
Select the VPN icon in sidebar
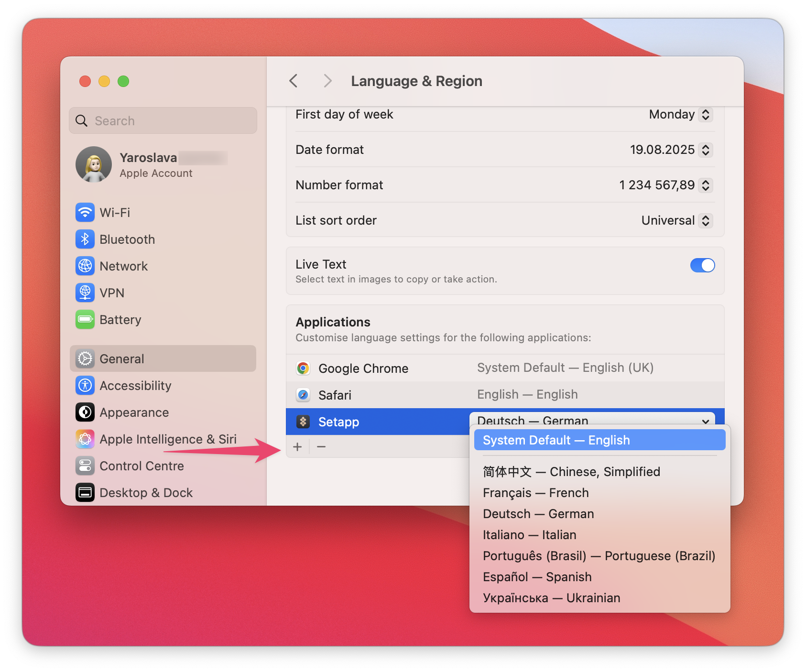click(x=85, y=293)
